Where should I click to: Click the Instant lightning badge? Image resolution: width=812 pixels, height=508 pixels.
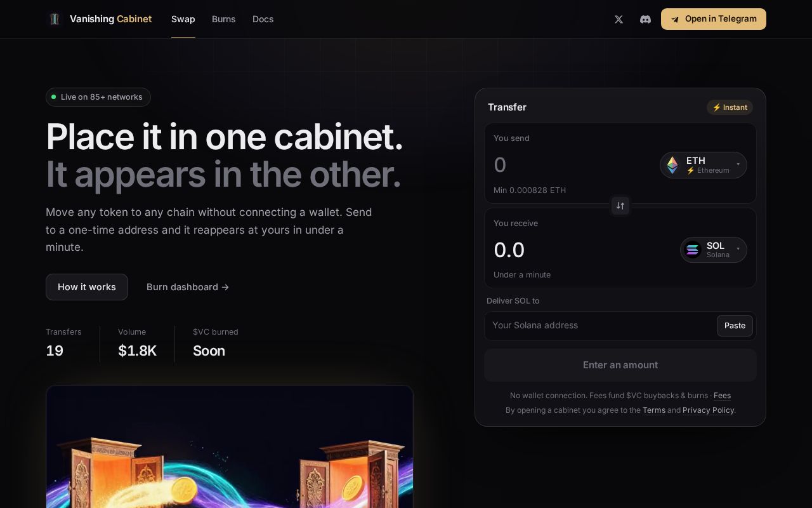pyautogui.click(x=730, y=107)
